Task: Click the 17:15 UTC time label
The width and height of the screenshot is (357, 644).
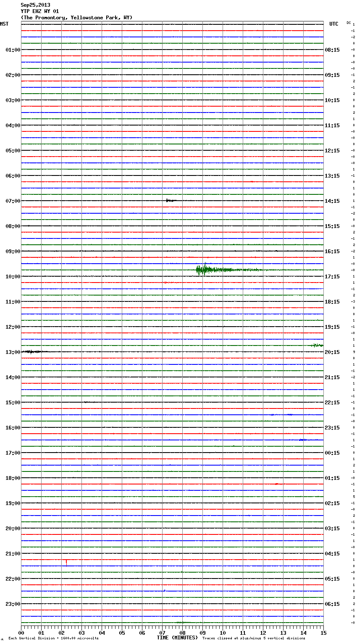Action: (x=332, y=277)
